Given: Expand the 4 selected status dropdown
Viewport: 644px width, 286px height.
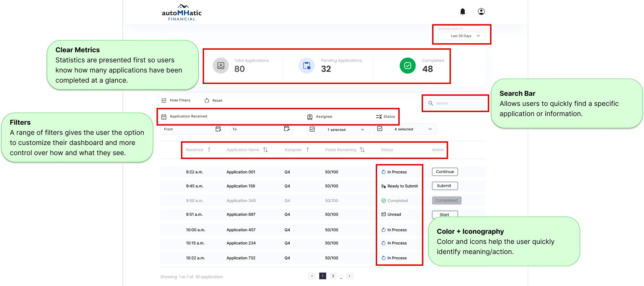Looking at the screenshot, I should pyautogui.click(x=430, y=129).
